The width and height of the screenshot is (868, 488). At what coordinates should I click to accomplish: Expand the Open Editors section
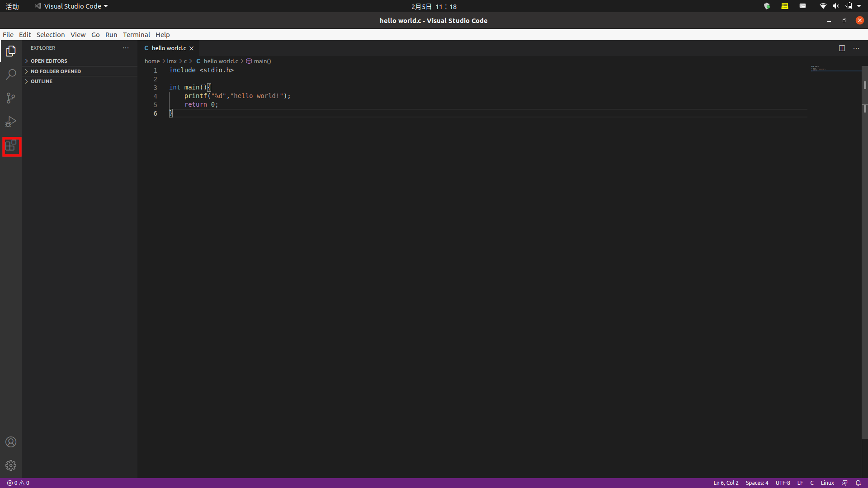(49, 61)
